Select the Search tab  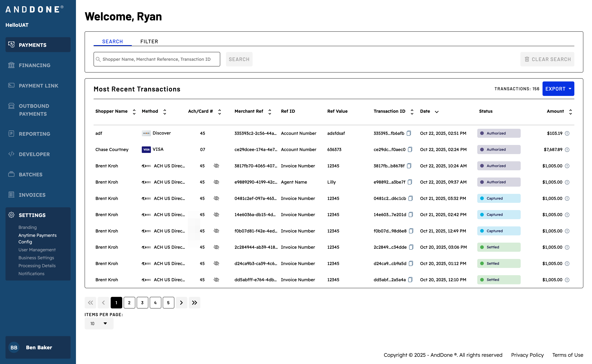(112, 41)
